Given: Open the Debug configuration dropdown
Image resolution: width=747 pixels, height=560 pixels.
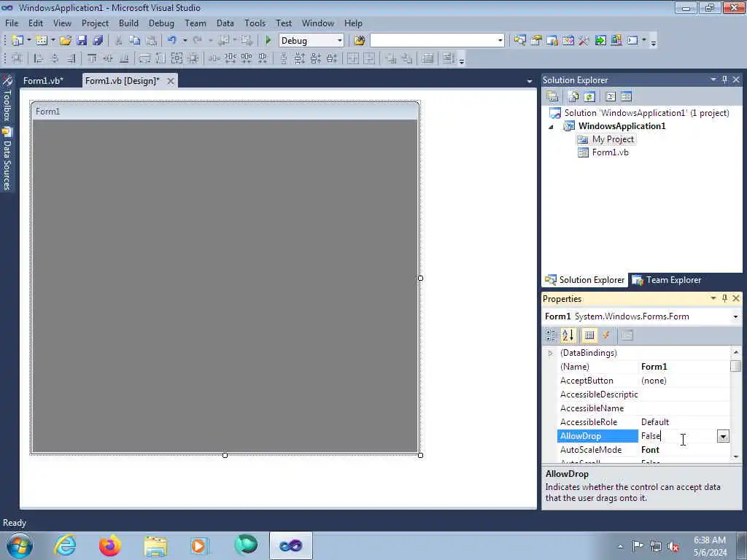Looking at the screenshot, I should pyautogui.click(x=340, y=41).
